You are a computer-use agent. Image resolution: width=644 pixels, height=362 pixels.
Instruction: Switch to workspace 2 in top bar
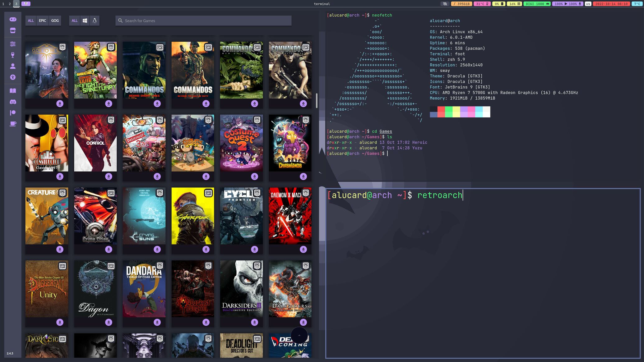click(10, 4)
